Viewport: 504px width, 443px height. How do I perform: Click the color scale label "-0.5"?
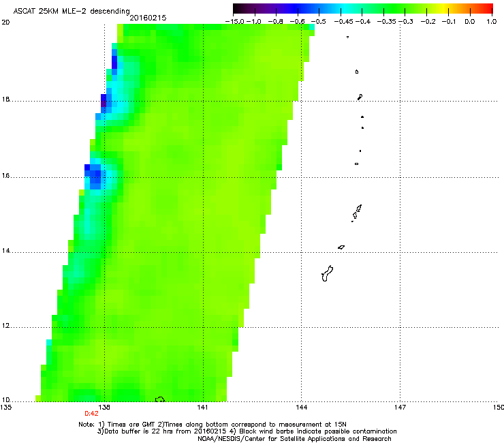(x=319, y=22)
